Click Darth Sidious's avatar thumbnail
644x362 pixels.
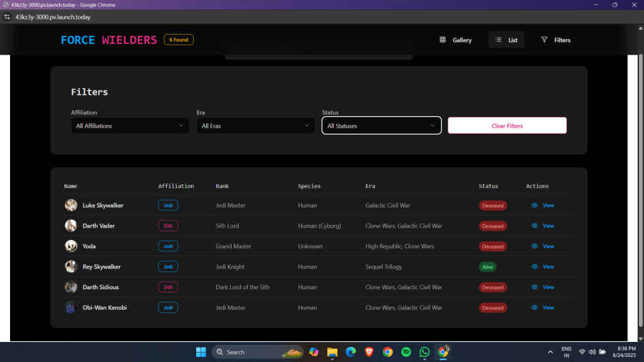click(x=71, y=287)
